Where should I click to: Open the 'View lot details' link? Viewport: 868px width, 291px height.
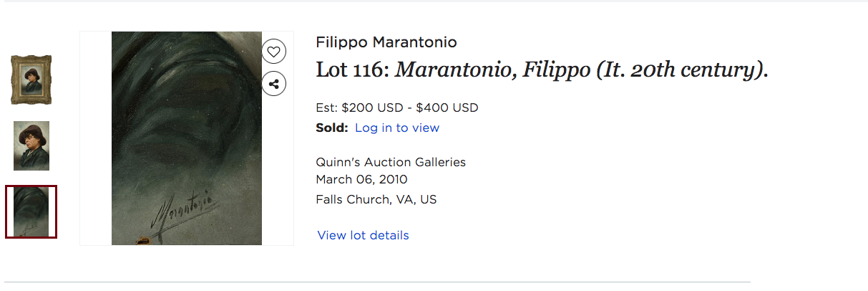point(363,235)
